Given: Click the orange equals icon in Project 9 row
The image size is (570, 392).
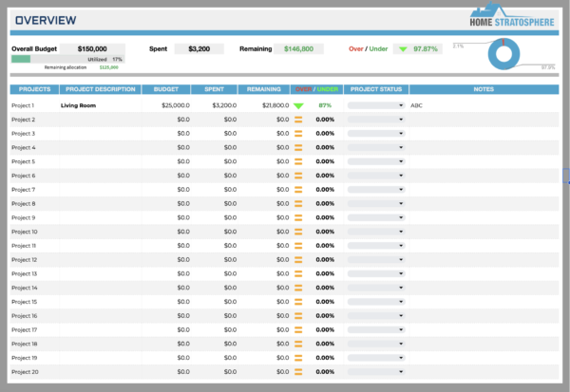Looking at the screenshot, I should click(x=298, y=217).
